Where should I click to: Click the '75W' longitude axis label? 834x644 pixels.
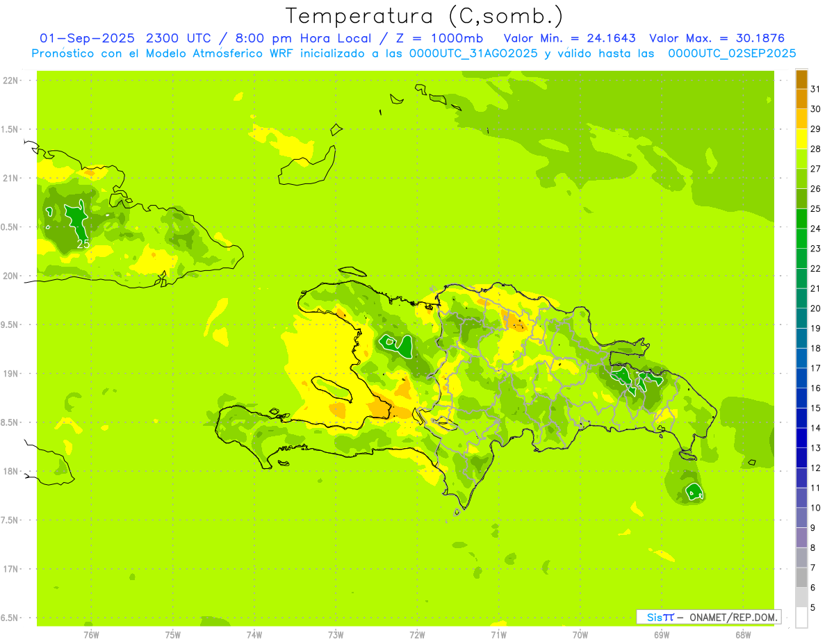(173, 635)
